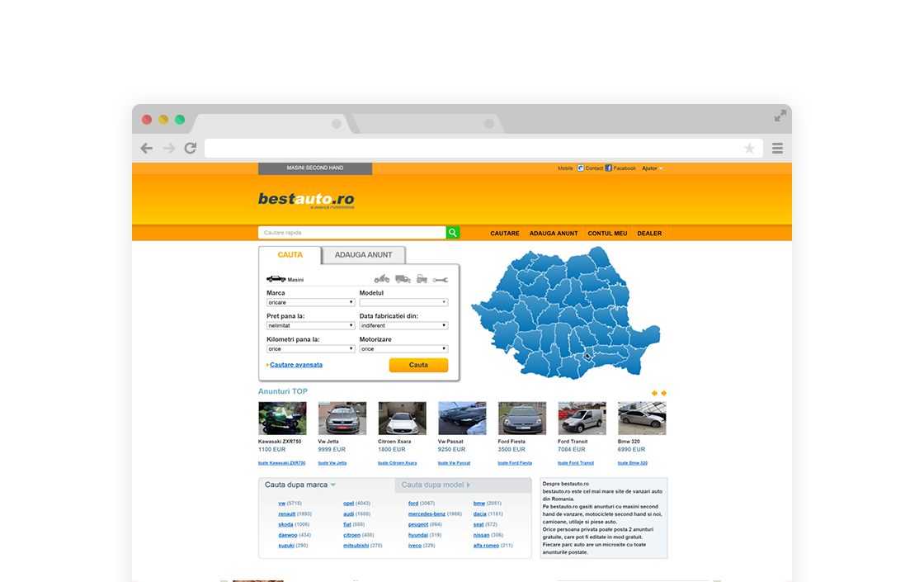
Task: Open the Data fabricatiei din dropdown
Action: click(403, 325)
